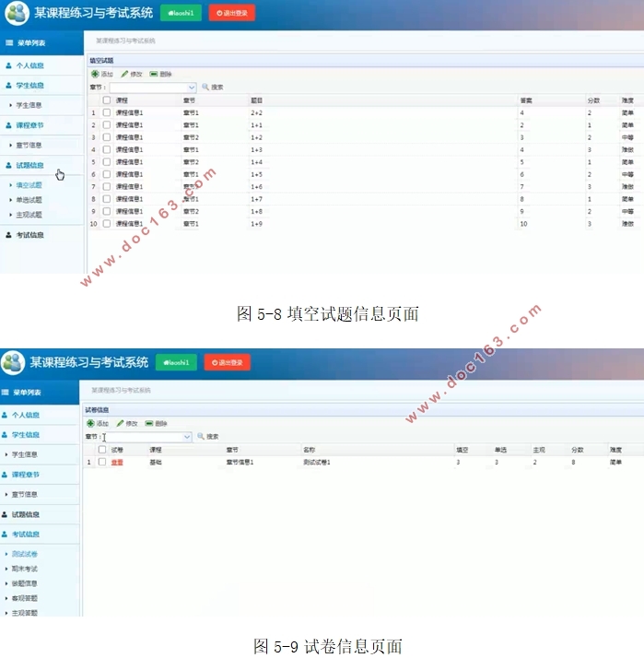Click the 个人信息 user icon in Figure 5-9 sidebar
Viewport: 644px width, 658px height.
(5, 415)
